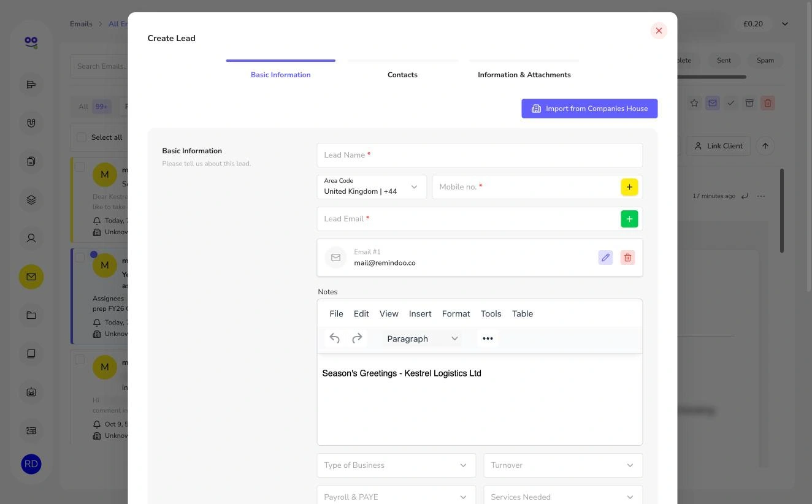Screen dimensions: 812x504
Task: Open the Paragraph style dropdown
Action: pyautogui.click(x=422, y=338)
